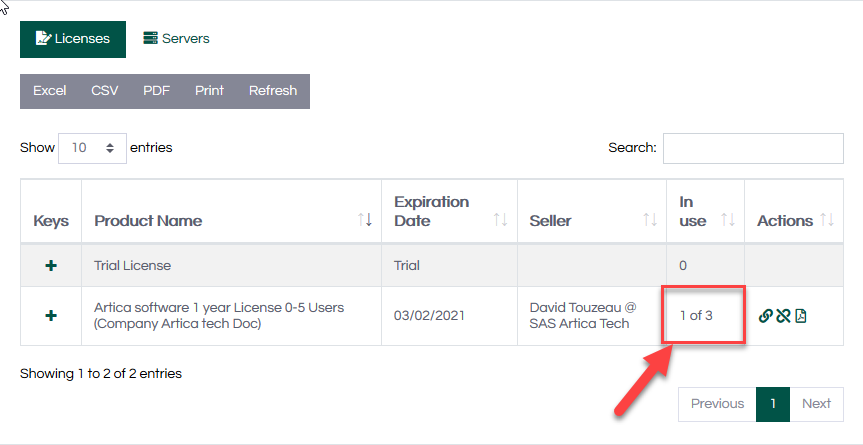
Task: Print the licenses table
Action: pos(209,91)
